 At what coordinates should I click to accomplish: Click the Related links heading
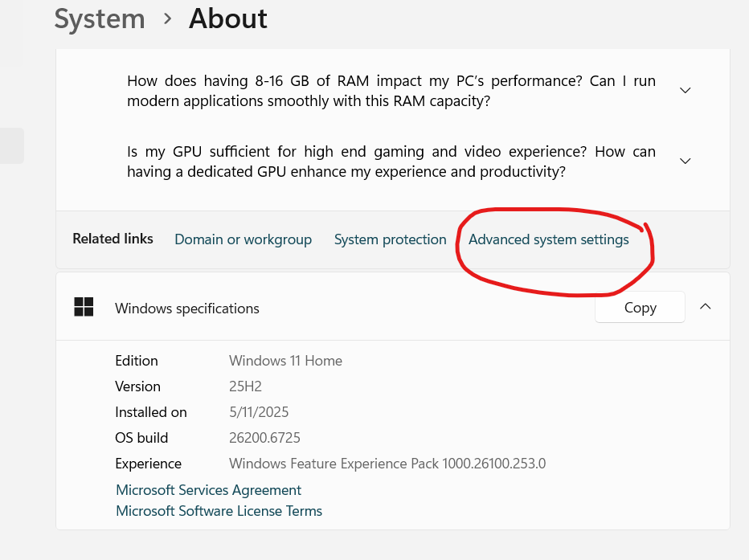coord(113,239)
